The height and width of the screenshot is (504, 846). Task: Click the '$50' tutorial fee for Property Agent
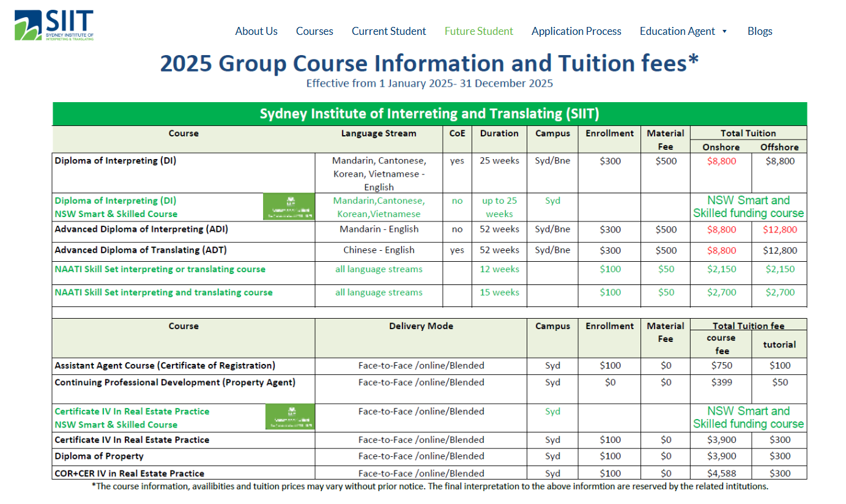[779, 382]
